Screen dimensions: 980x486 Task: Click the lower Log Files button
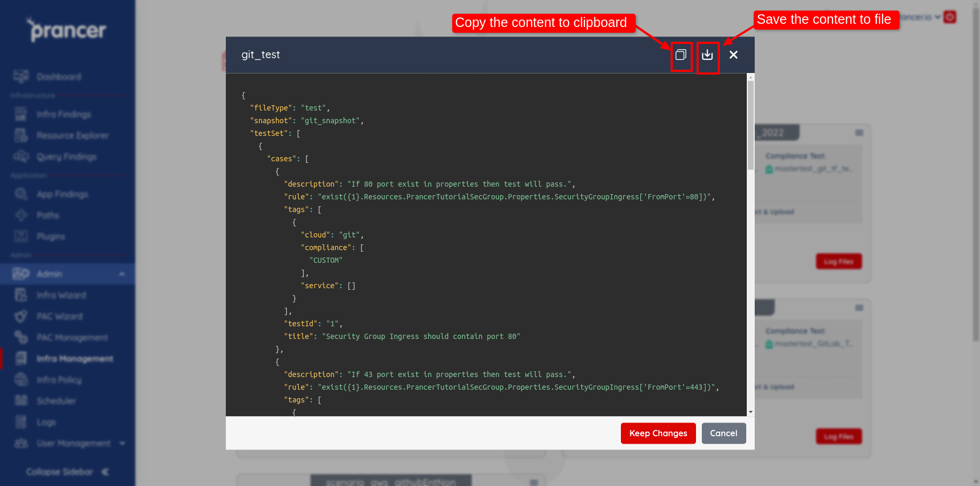pos(839,436)
